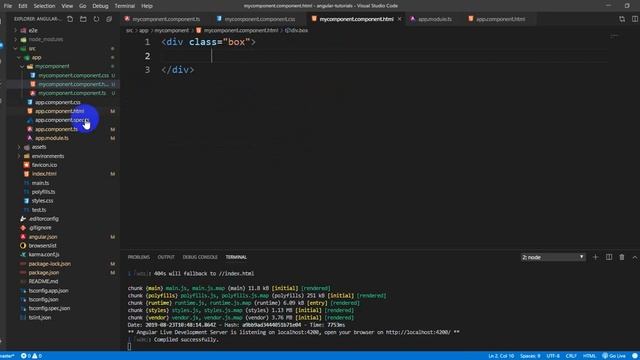Open the Help menu

coord(147,6)
